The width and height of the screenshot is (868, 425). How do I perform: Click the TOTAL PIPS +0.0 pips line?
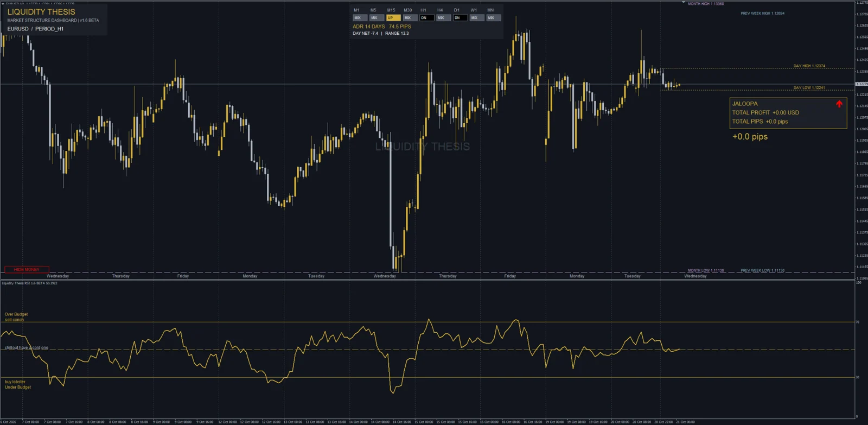click(x=760, y=122)
